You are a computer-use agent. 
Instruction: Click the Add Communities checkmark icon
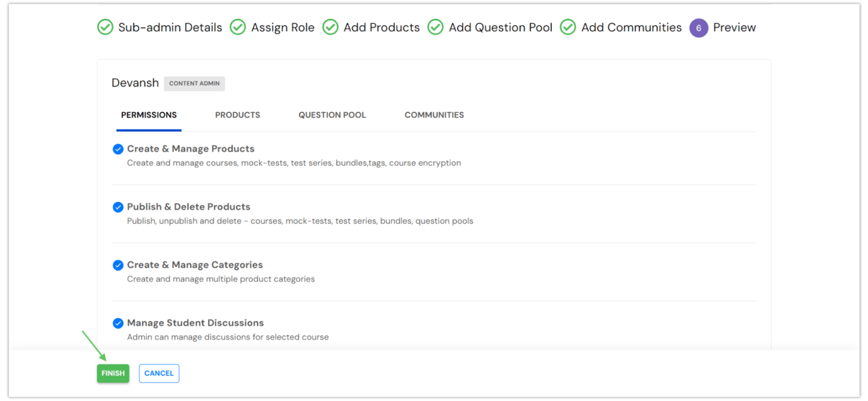(x=567, y=27)
